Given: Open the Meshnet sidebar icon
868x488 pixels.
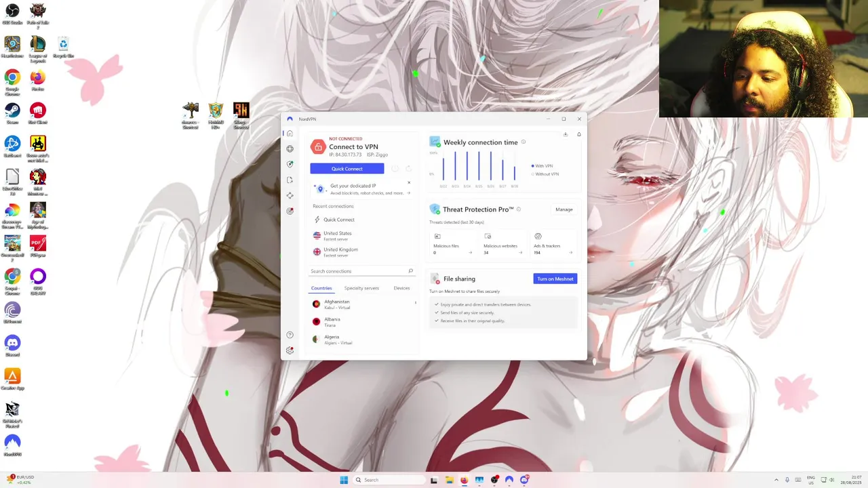Looking at the screenshot, I should click(x=290, y=196).
